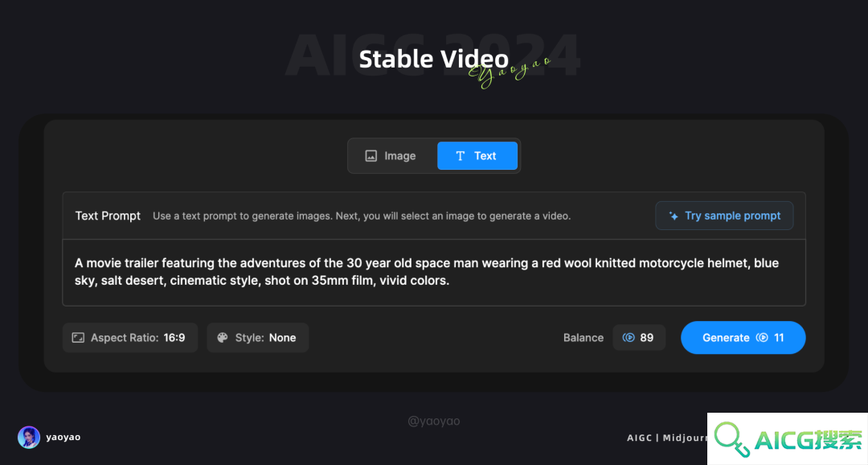Open the yaoyao profile avatar

29,438
